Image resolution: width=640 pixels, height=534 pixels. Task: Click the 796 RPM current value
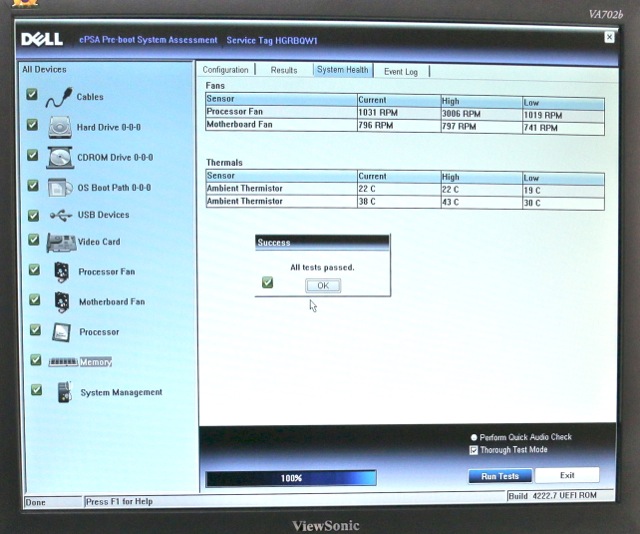pyautogui.click(x=376, y=125)
